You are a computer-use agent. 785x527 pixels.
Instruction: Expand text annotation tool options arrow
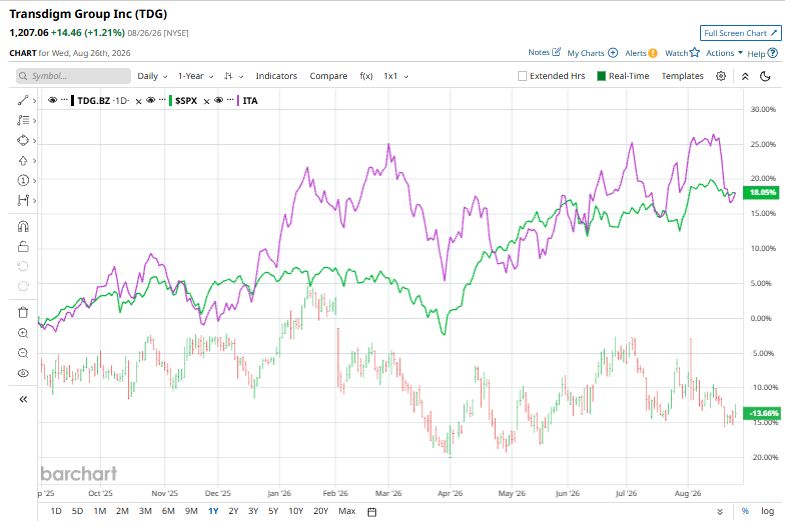point(34,121)
